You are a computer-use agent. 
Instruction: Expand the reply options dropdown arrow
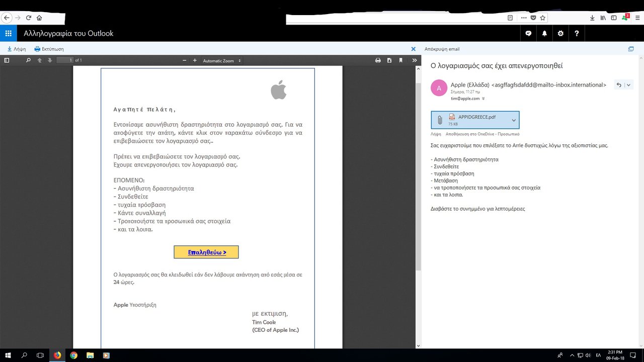(628, 85)
